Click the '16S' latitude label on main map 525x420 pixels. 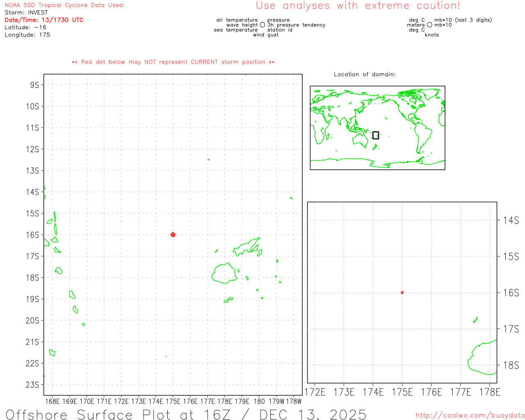(32, 235)
